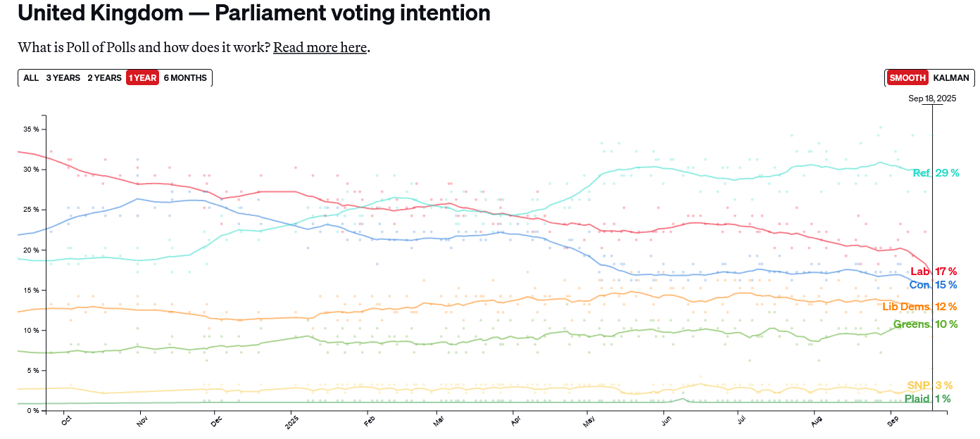Screen dimensions: 980x439
Task: Select the ALL time range option
Action: tap(31, 78)
